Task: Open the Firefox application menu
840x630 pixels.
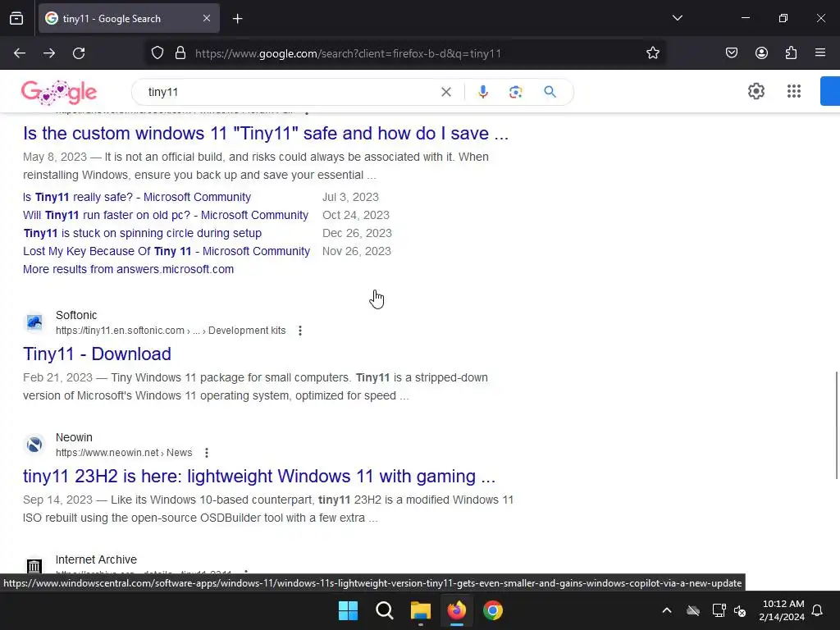Action: [820, 53]
